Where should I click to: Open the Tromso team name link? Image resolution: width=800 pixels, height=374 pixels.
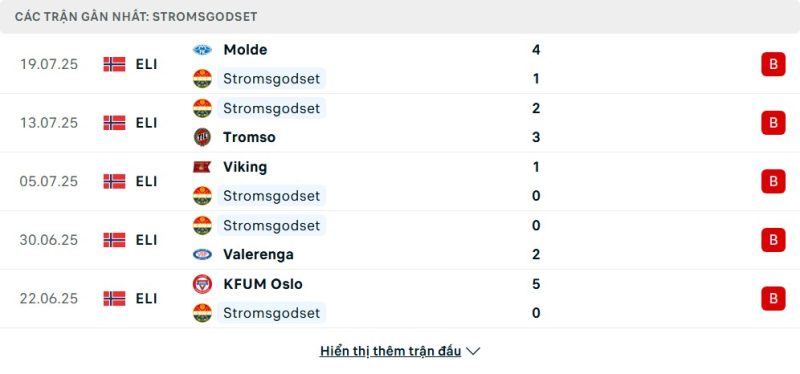coord(249,137)
